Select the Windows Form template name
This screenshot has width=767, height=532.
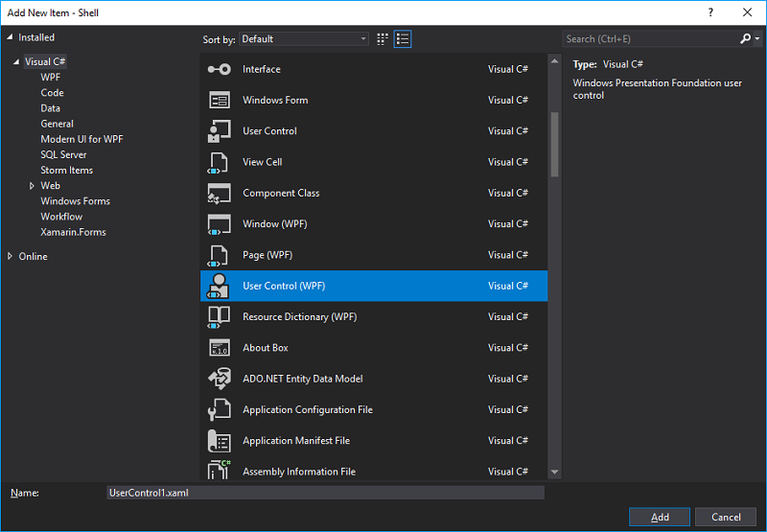[275, 101]
